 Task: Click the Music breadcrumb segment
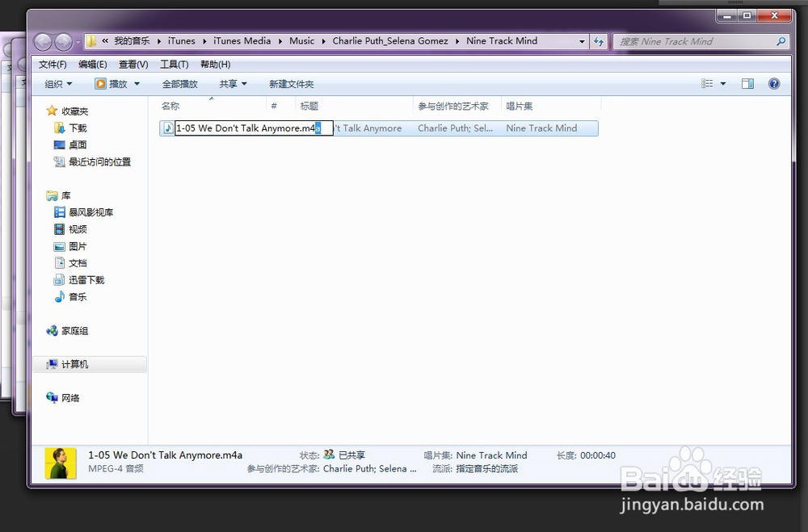302,41
